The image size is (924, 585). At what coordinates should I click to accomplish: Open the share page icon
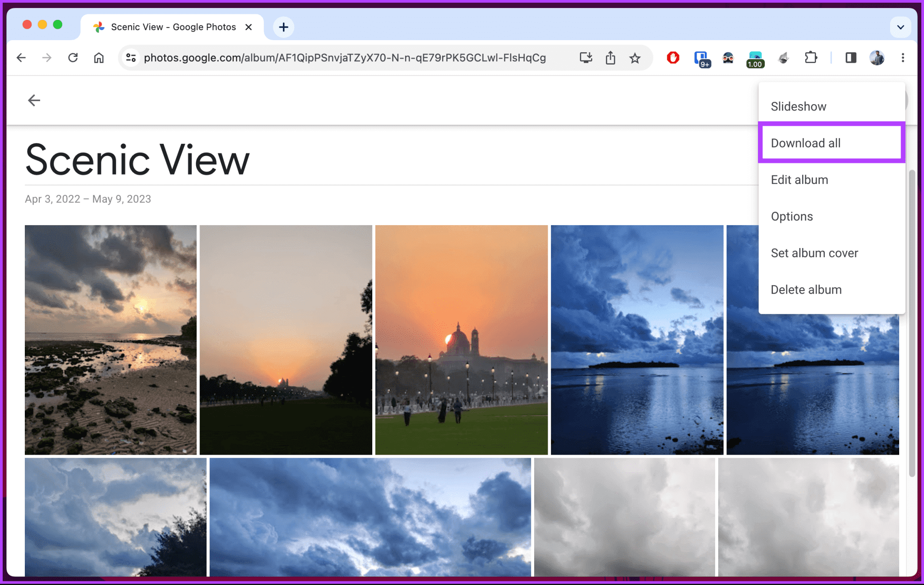pyautogui.click(x=610, y=58)
